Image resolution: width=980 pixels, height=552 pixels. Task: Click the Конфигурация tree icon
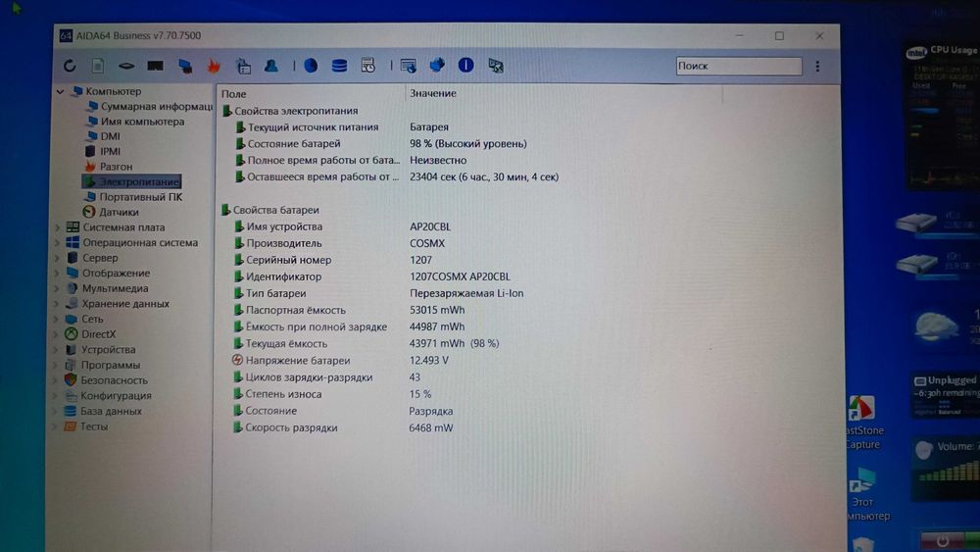pos(71,396)
